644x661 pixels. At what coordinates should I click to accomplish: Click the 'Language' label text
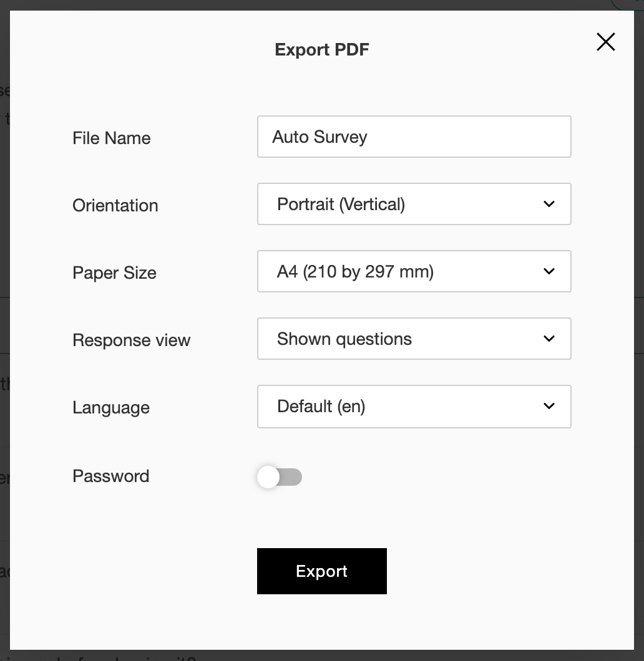point(111,407)
